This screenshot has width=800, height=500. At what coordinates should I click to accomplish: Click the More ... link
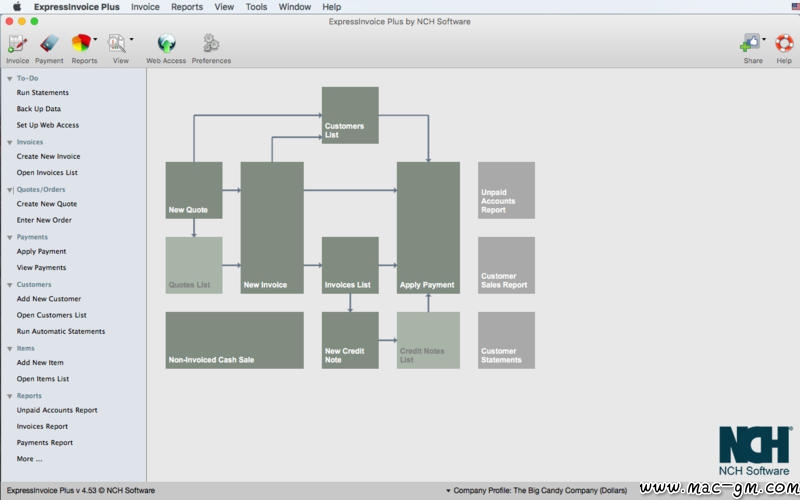pos(29,459)
